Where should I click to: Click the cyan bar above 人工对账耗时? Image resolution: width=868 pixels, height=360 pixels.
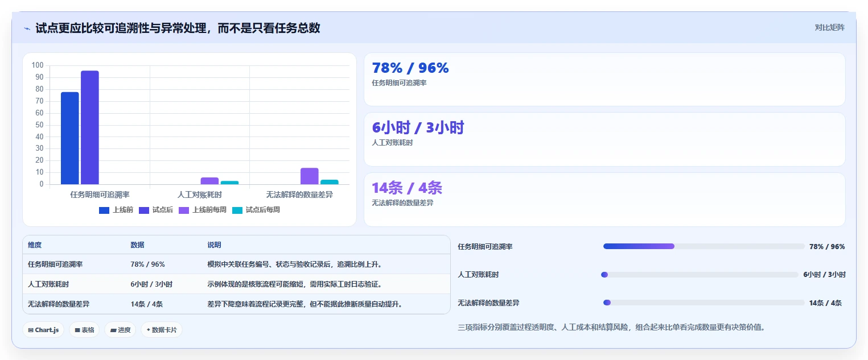click(x=229, y=183)
